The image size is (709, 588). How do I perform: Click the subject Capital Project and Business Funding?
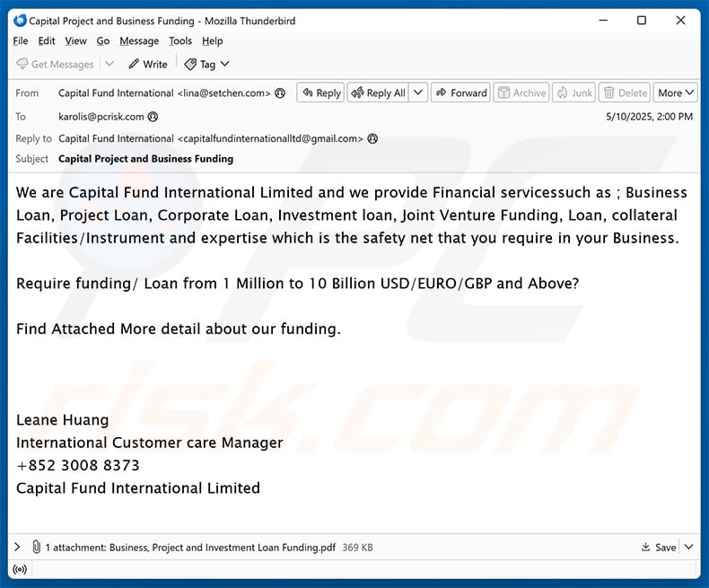point(146,159)
